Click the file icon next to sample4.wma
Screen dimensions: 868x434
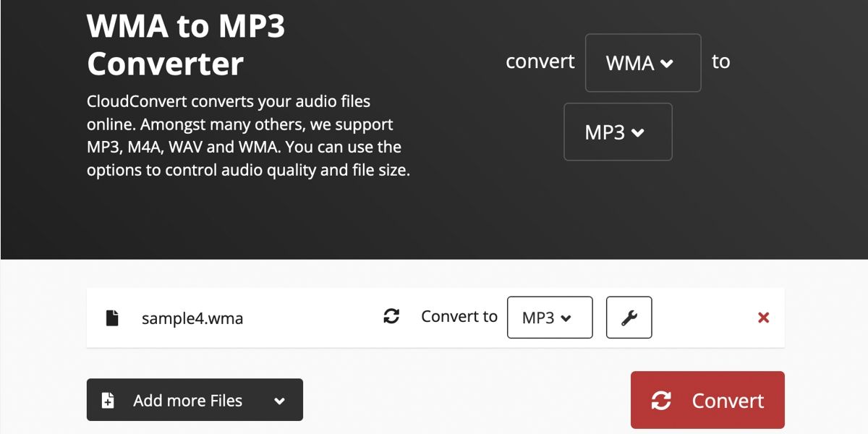112,317
